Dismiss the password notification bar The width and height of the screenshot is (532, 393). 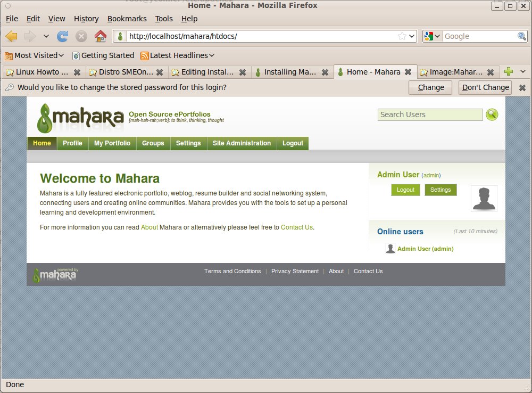click(522, 88)
